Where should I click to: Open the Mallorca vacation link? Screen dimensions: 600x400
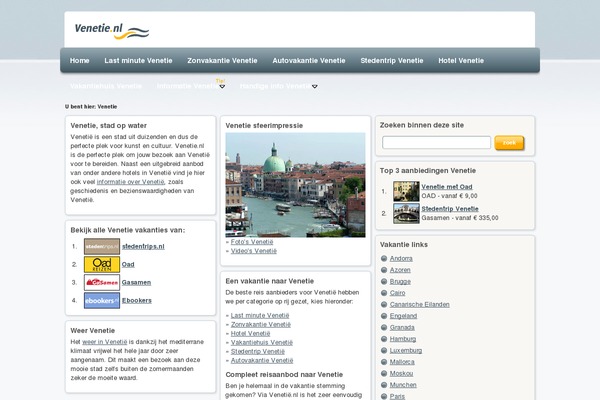(402, 362)
